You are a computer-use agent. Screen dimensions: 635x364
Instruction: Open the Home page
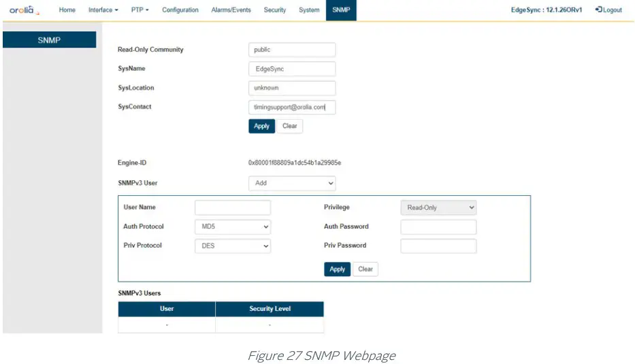point(67,10)
